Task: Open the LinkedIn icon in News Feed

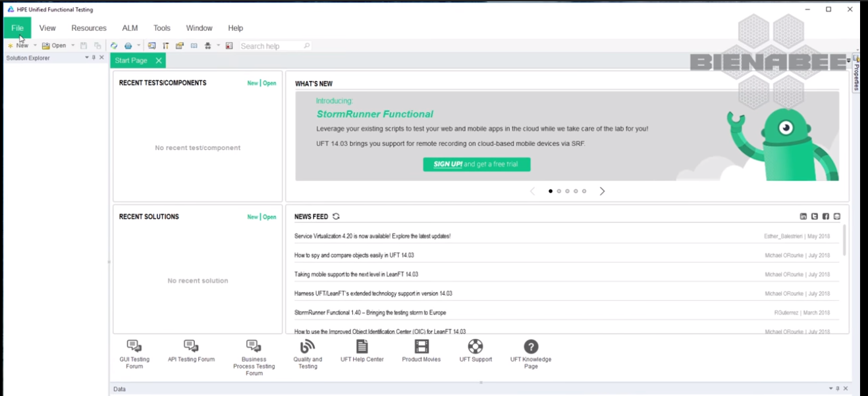Action: [x=803, y=216]
